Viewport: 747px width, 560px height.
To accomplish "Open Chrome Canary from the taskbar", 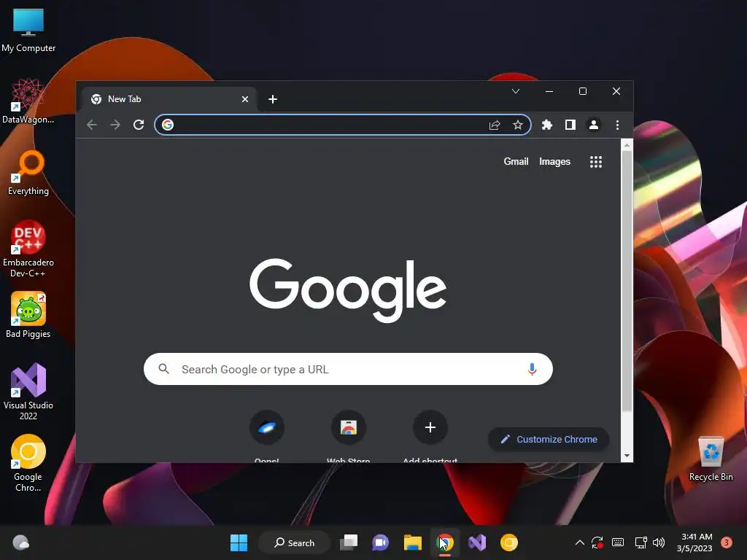I will pos(508,542).
